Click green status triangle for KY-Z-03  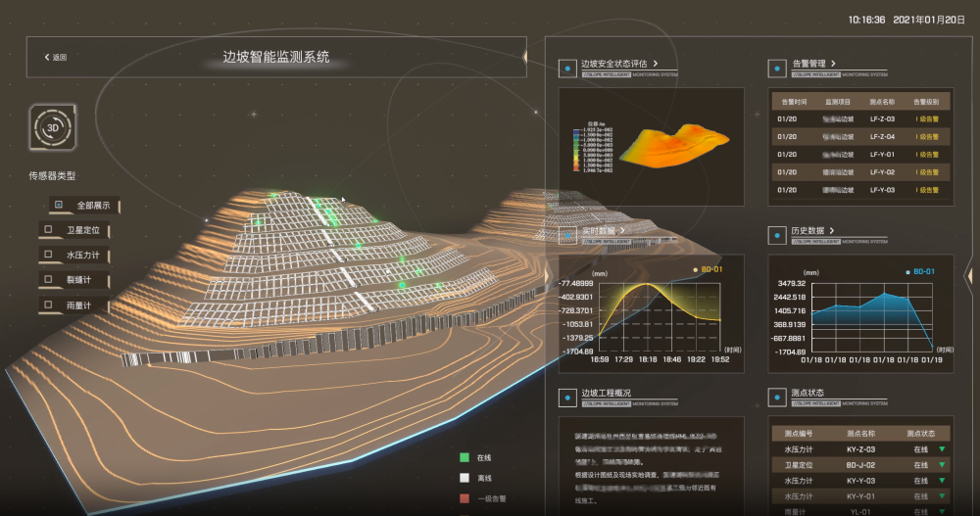pos(942,450)
